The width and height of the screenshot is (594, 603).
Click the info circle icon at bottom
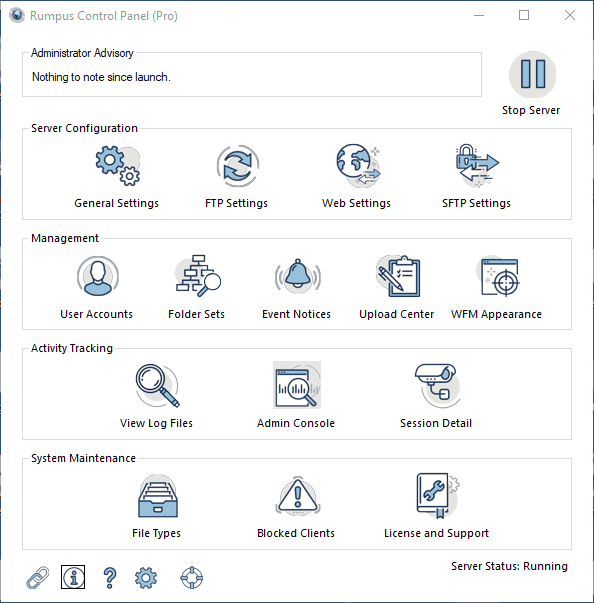click(73, 577)
